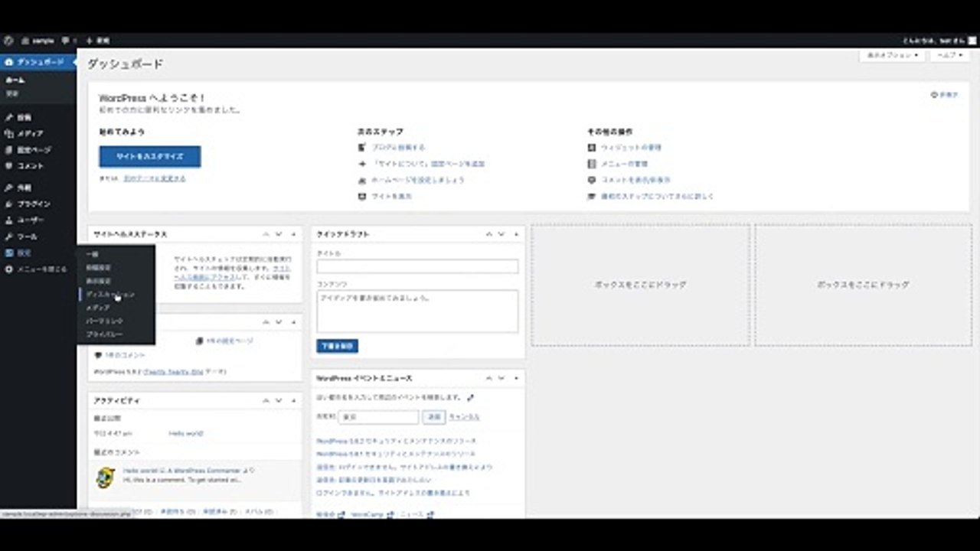Open the Hello world! post link in Activity
Screen dimensions: 980x551
(x=186, y=433)
